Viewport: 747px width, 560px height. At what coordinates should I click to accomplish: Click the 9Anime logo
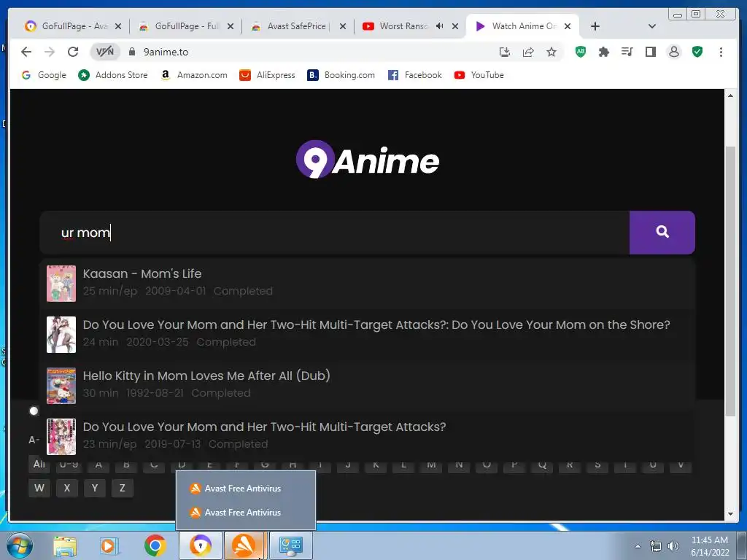point(368,160)
